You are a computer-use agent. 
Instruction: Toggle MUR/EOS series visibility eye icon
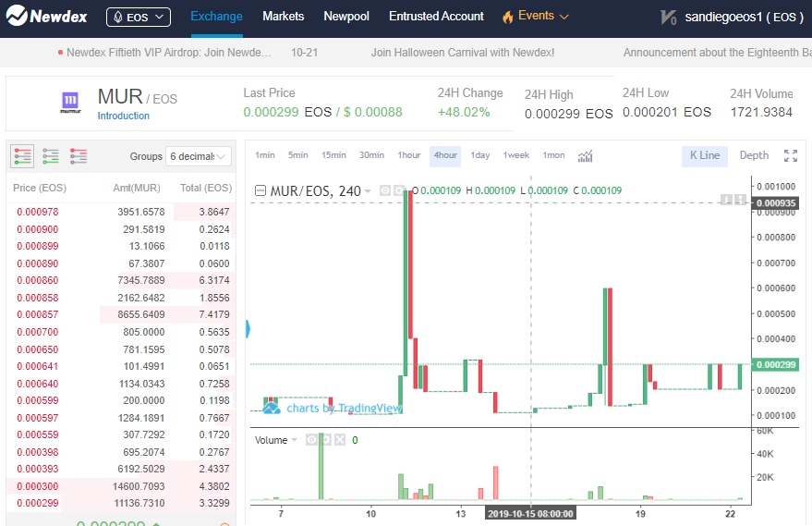pos(385,190)
